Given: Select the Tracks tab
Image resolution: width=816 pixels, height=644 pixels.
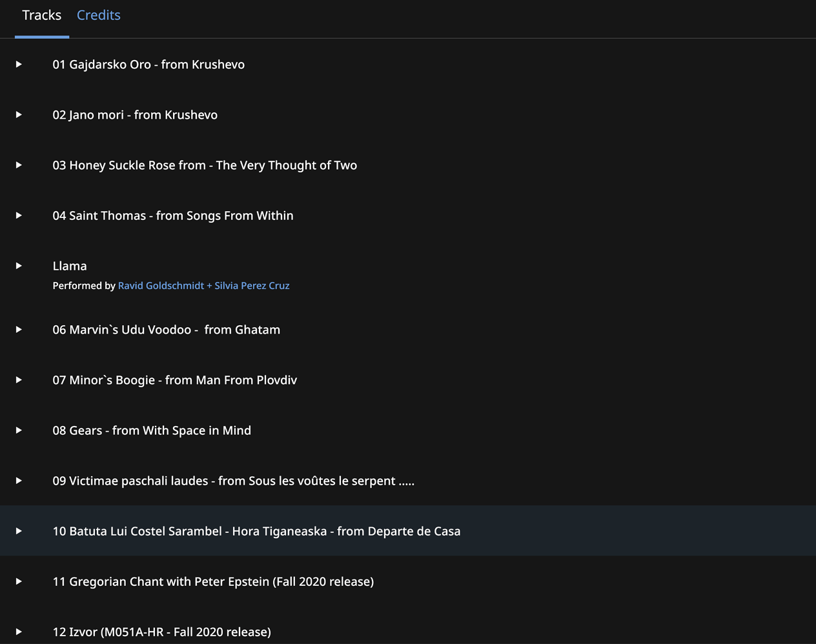Looking at the screenshot, I should click(x=42, y=15).
